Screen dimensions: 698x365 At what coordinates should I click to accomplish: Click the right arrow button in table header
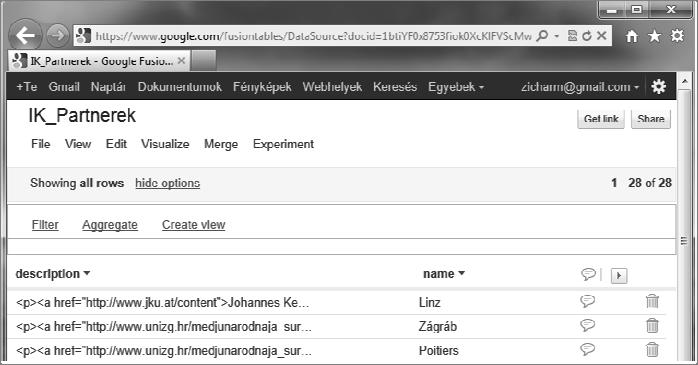tap(618, 276)
